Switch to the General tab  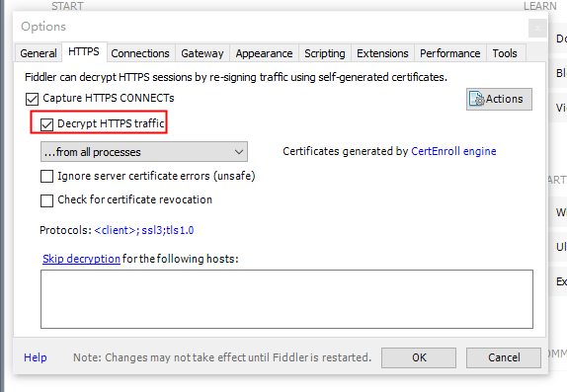39,53
